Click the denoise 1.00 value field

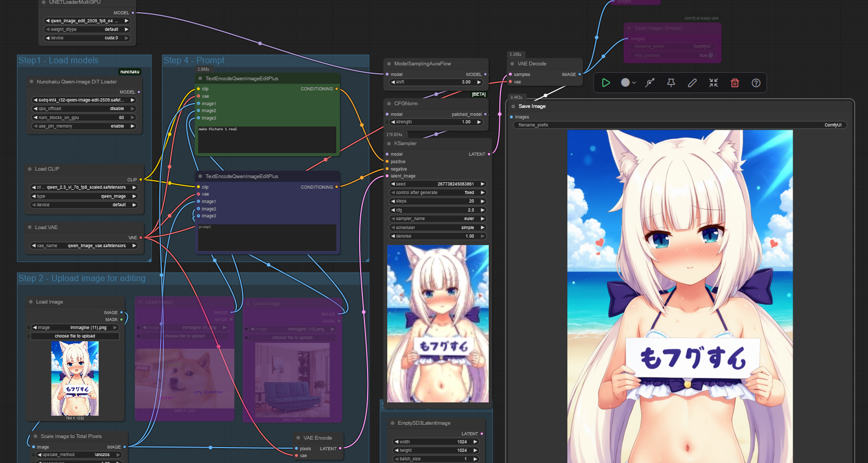[x=438, y=236]
